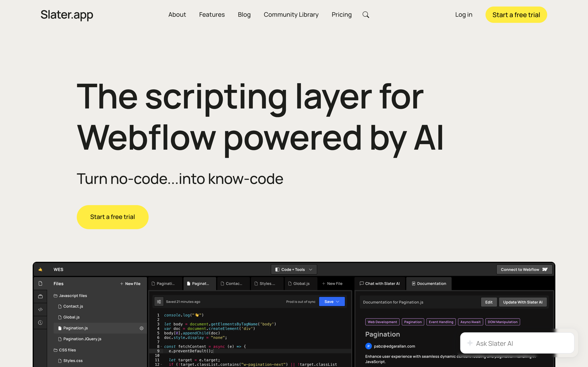Open Pagination.js file settings gear

point(141,328)
